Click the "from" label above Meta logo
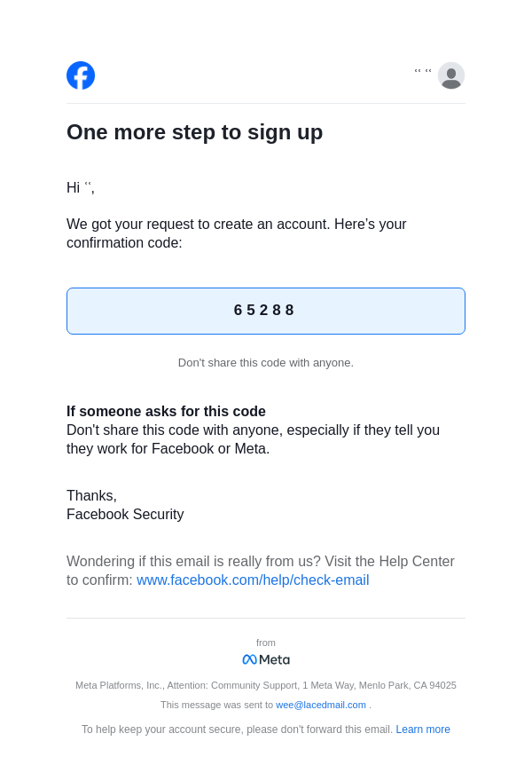532x773 pixels. pyautogui.click(x=266, y=643)
